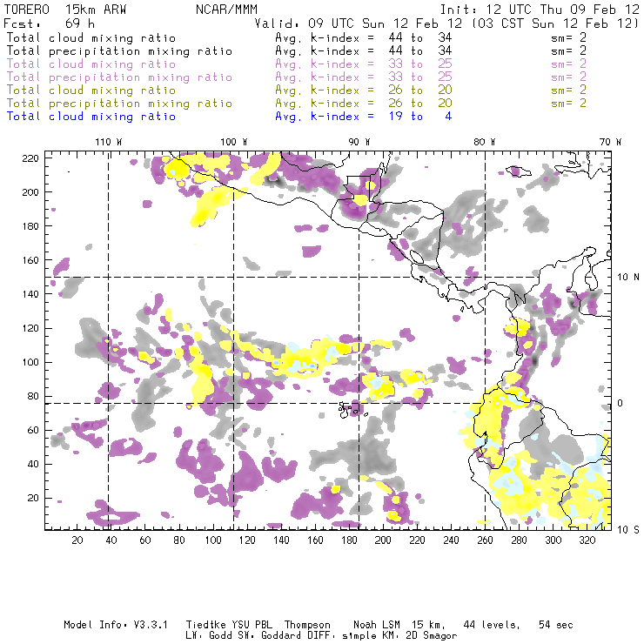Select the '20' tick on horizontal axis
Viewport: 644px width, 644px height.
click(77, 540)
